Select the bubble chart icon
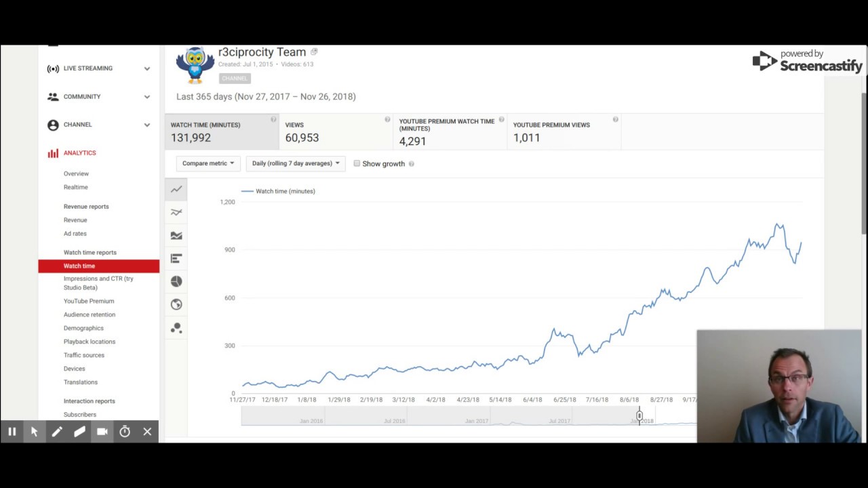The height and width of the screenshot is (488, 868). tap(176, 328)
